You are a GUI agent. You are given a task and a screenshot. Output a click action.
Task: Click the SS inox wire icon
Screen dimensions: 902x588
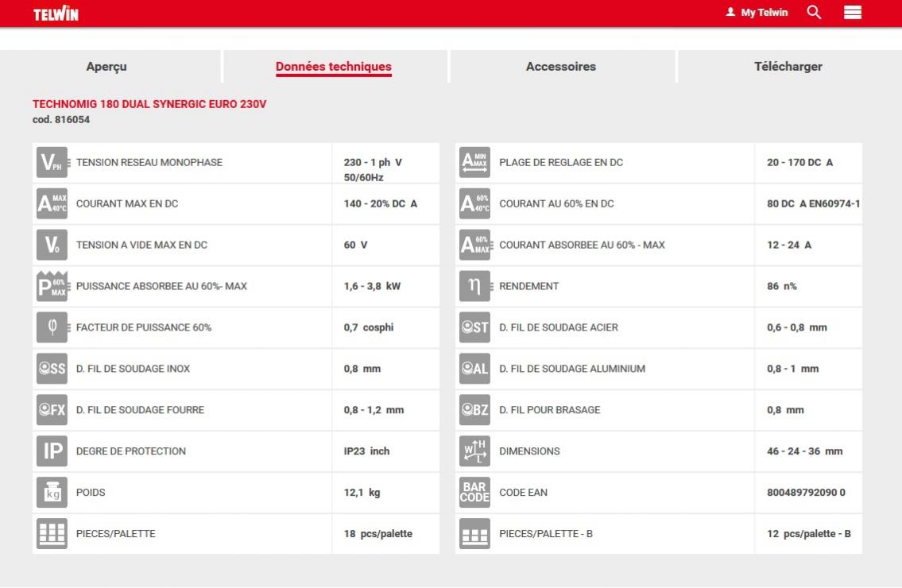[52, 369]
